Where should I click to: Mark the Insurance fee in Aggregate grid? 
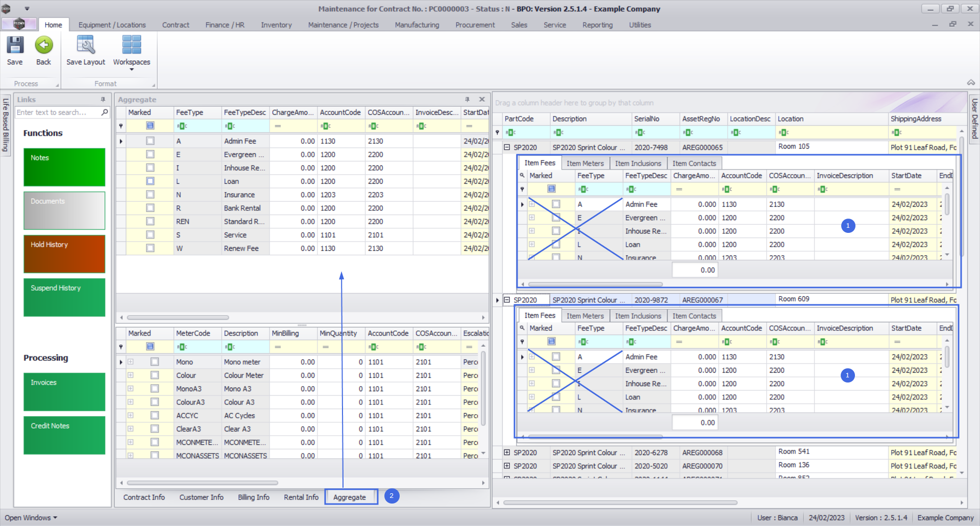point(150,195)
